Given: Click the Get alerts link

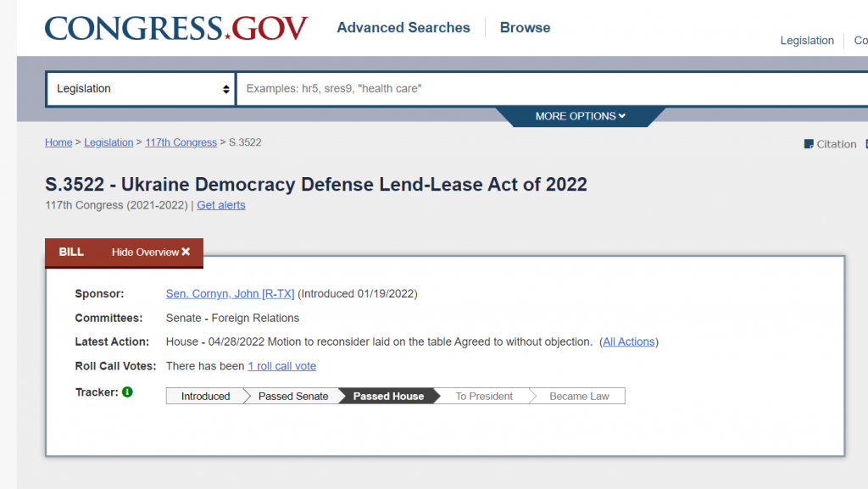Looking at the screenshot, I should (221, 205).
